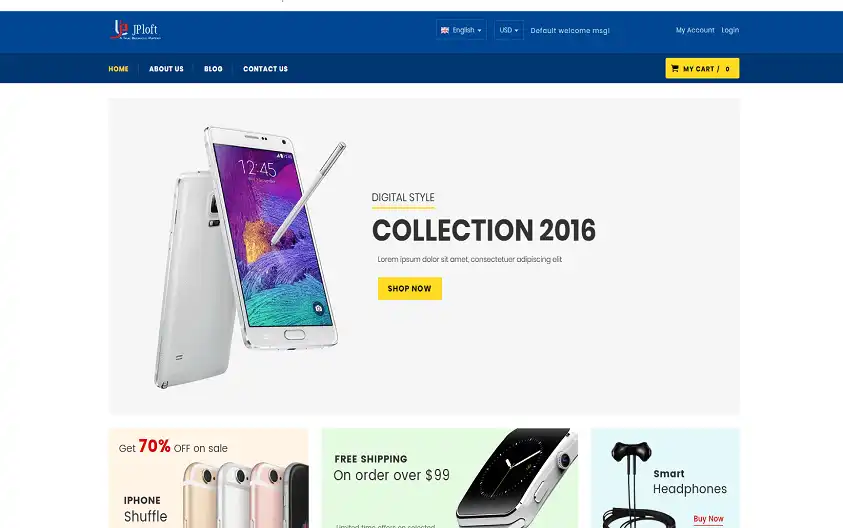
Task: Open the Contact Us page
Action: (x=265, y=69)
